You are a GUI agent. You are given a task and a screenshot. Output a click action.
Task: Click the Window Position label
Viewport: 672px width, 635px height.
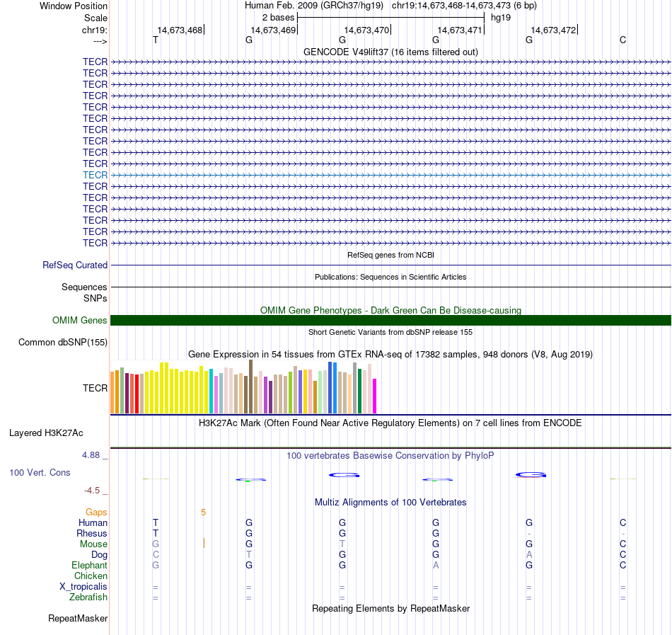tap(74, 6)
